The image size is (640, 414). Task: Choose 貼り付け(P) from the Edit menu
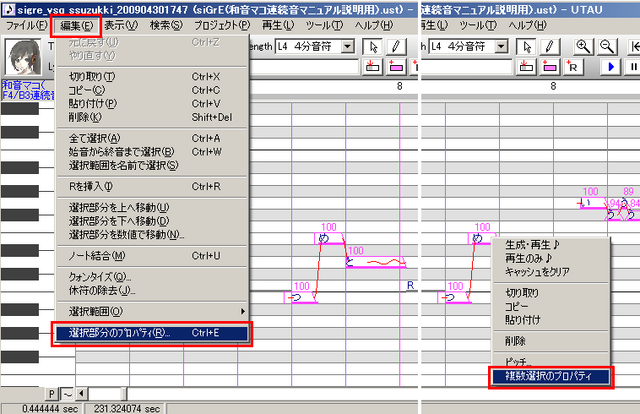click(152, 103)
